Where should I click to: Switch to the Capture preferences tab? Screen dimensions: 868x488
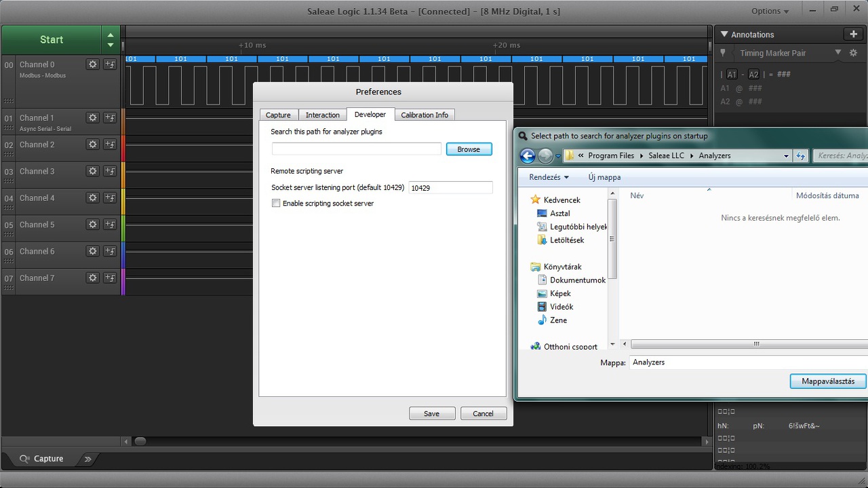[x=278, y=115]
